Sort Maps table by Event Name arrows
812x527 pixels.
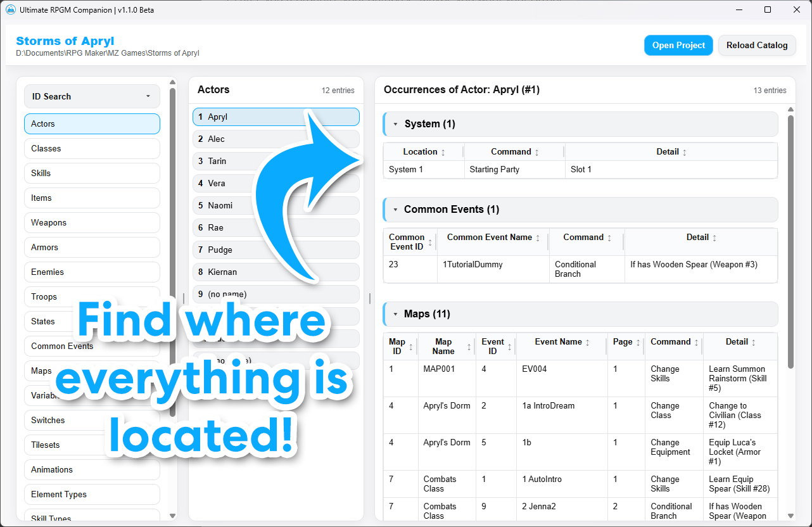[x=588, y=343]
